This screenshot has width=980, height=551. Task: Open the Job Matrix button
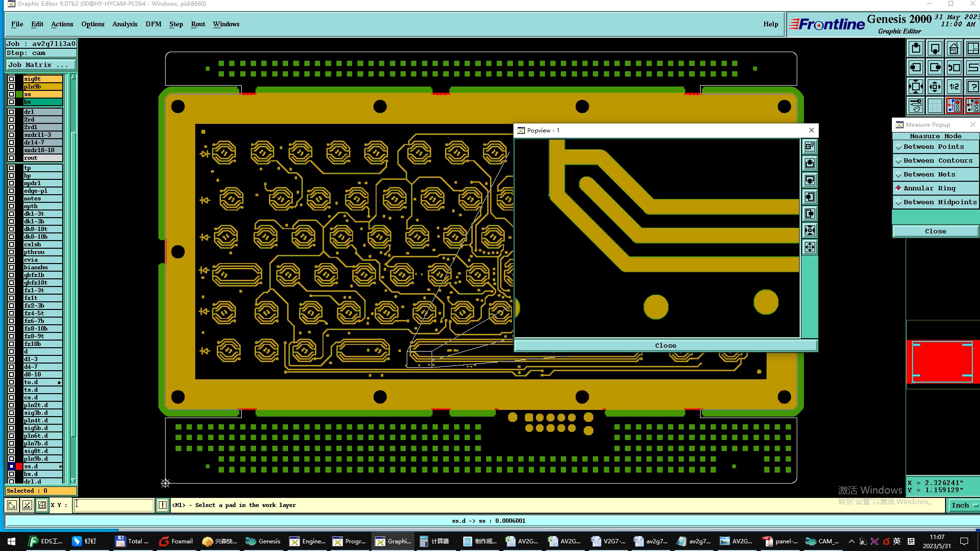click(41, 65)
